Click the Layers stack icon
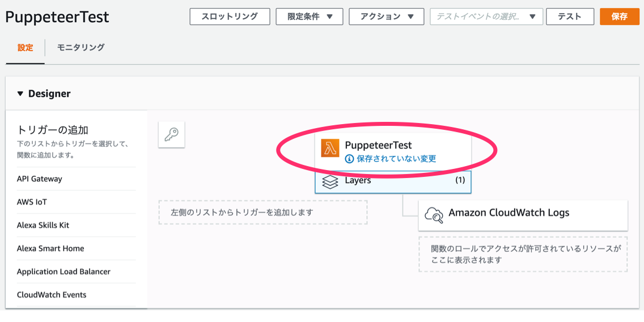 point(330,181)
